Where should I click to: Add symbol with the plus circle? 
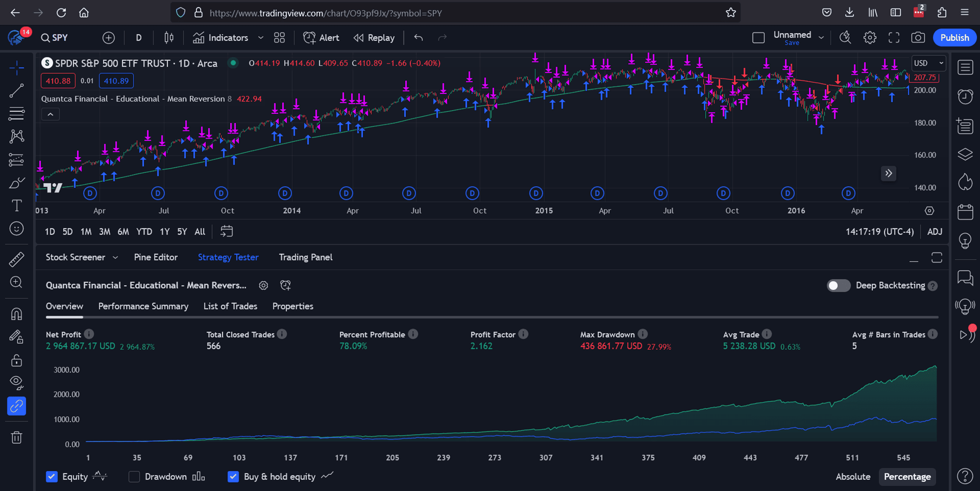pyautogui.click(x=109, y=38)
